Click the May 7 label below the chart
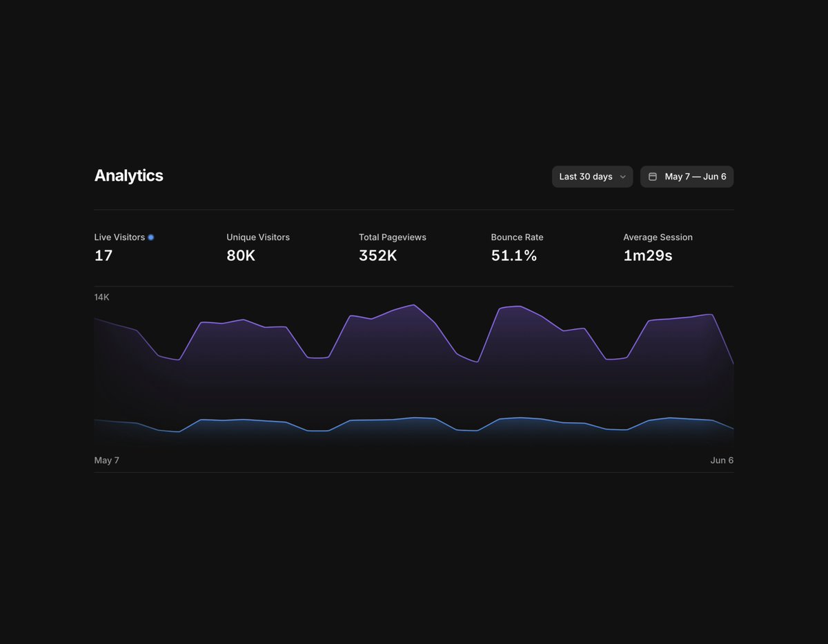828x644 pixels. (107, 460)
